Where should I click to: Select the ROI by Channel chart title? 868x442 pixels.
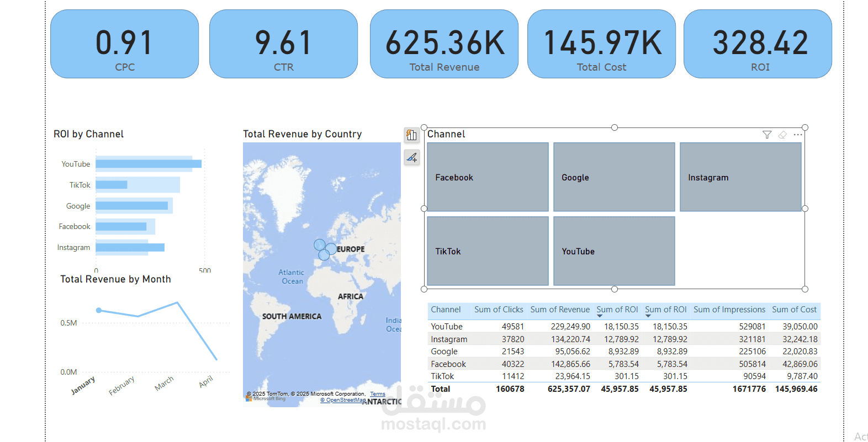pyautogui.click(x=88, y=134)
